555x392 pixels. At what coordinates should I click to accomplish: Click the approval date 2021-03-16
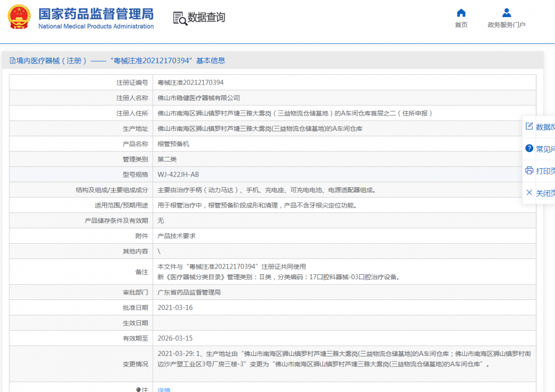175,307
